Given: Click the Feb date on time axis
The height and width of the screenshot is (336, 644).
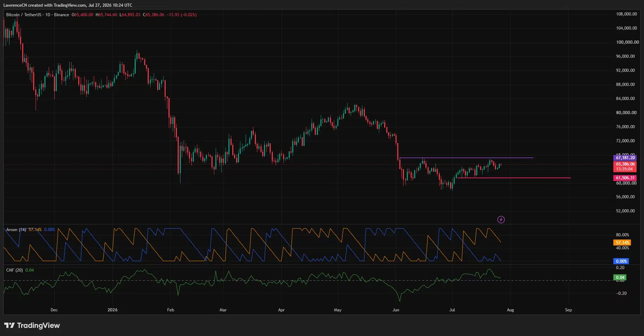Looking at the screenshot, I should click(x=171, y=310).
